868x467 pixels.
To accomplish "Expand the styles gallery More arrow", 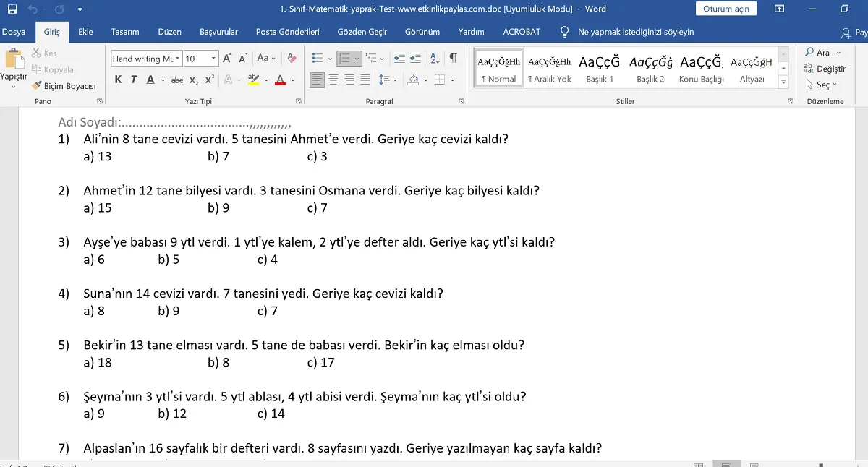I will click(783, 82).
